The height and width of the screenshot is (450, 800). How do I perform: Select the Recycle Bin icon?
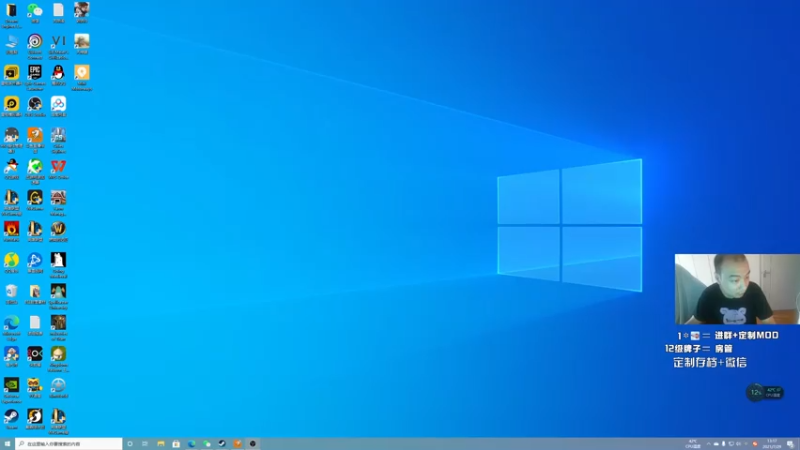[x=11, y=294]
